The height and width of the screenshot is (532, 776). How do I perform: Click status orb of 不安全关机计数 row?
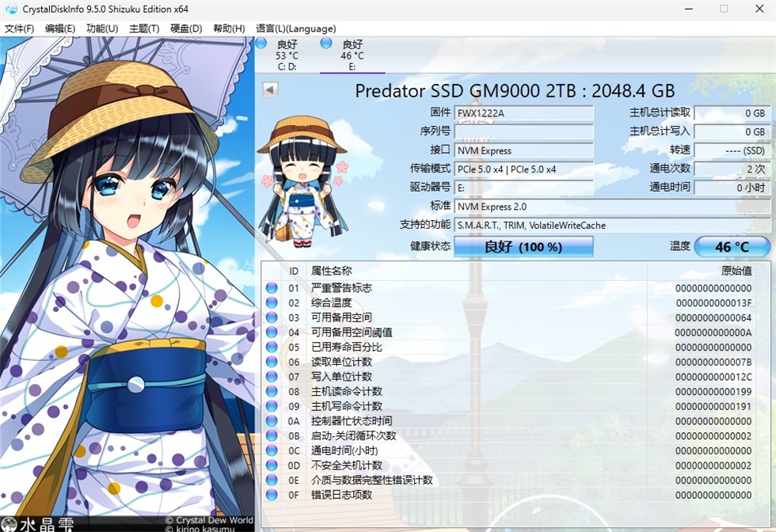pyautogui.click(x=271, y=465)
